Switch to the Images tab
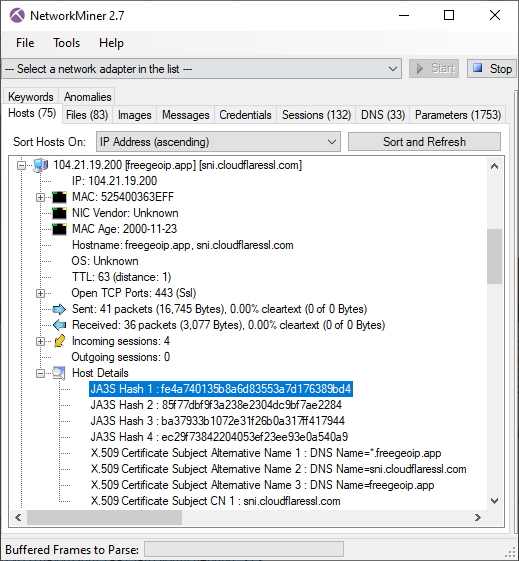Screen dimensions: 519x561 (x=134, y=115)
